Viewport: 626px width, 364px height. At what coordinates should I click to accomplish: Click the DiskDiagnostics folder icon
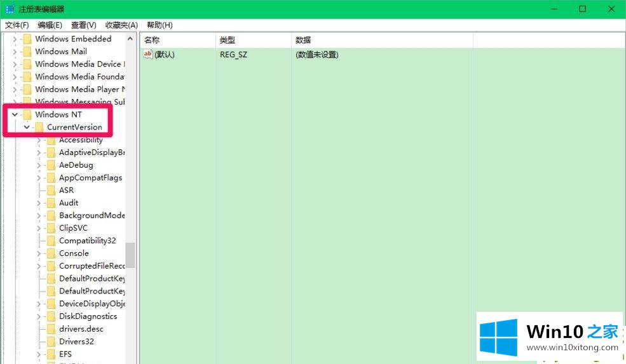[51, 316]
